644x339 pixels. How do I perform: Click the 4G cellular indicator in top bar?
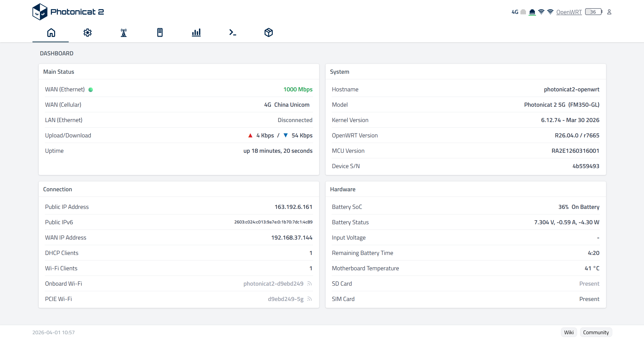pyautogui.click(x=515, y=12)
